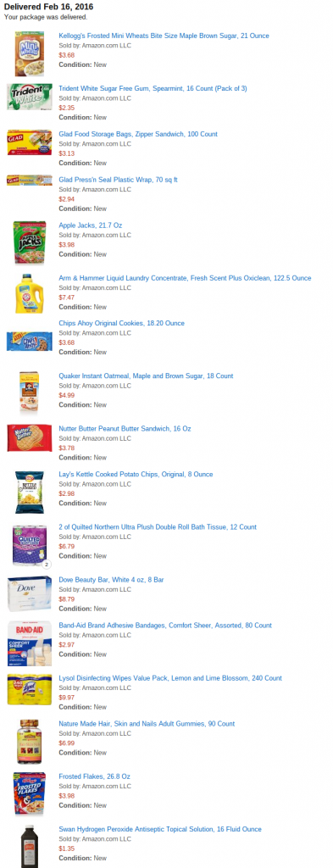Viewport: 333px width, 868px height.
Task: Open Kellogg's Frosted Mini Wheats product link
Action: [164, 36]
